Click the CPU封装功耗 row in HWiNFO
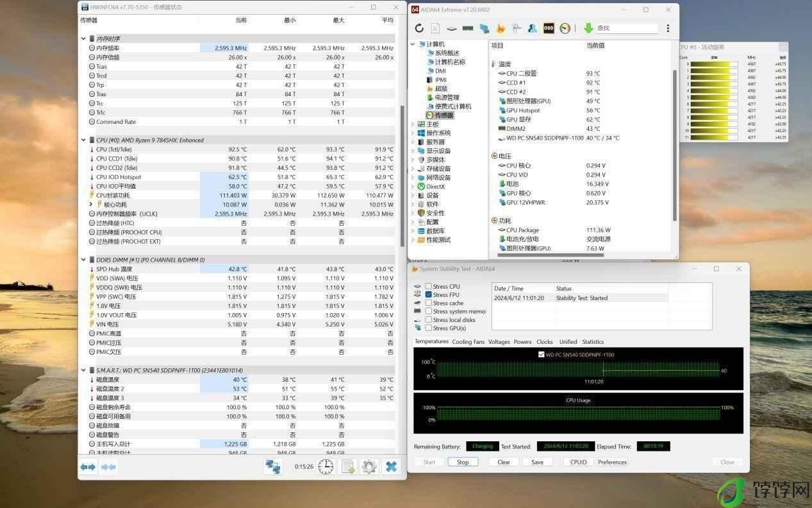Viewport: 812px width, 508px height. [237, 196]
